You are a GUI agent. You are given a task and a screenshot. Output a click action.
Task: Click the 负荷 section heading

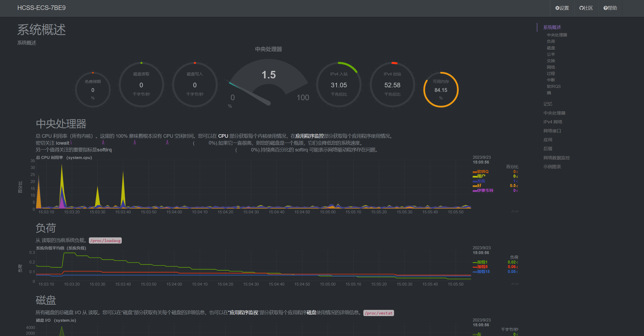point(46,228)
